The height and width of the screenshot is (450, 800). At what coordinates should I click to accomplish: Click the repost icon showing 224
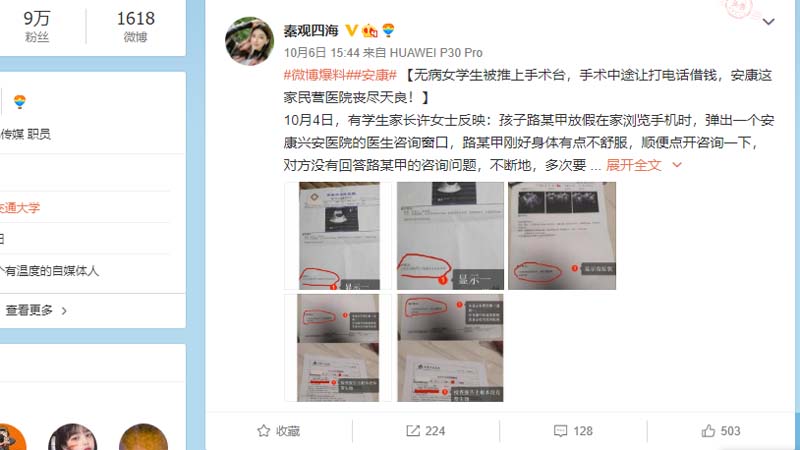pos(413,431)
